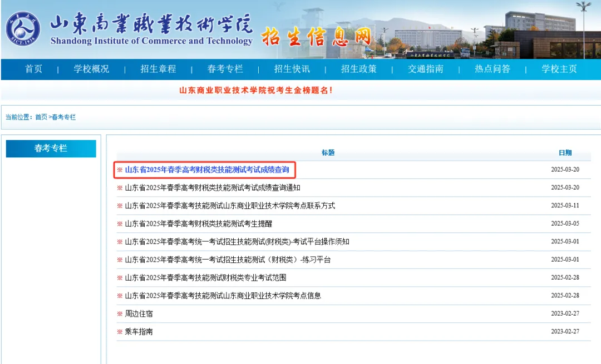Visit 学校主页 from navigation bar
The height and width of the screenshot is (364, 601).
(x=559, y=69)
